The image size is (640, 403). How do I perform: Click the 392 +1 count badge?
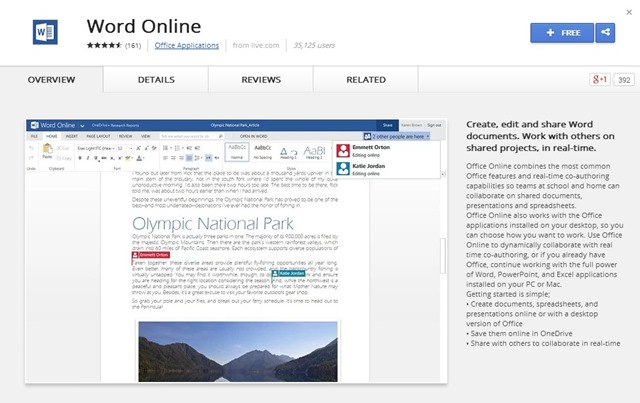tap(624, 80)
